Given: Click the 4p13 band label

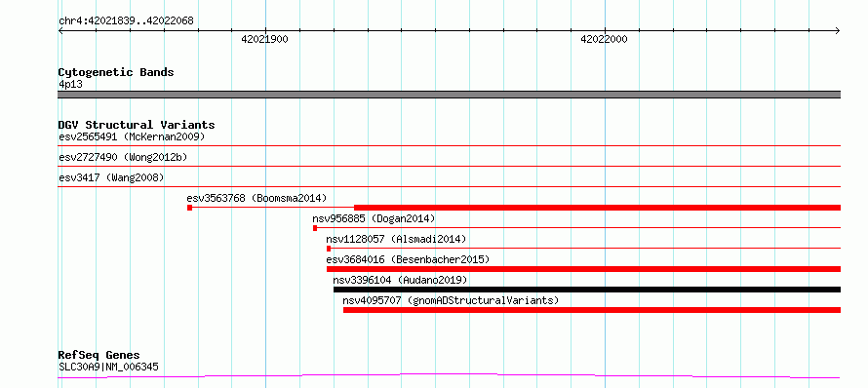Looking at the screenshot, I should (x=71, y=85).
